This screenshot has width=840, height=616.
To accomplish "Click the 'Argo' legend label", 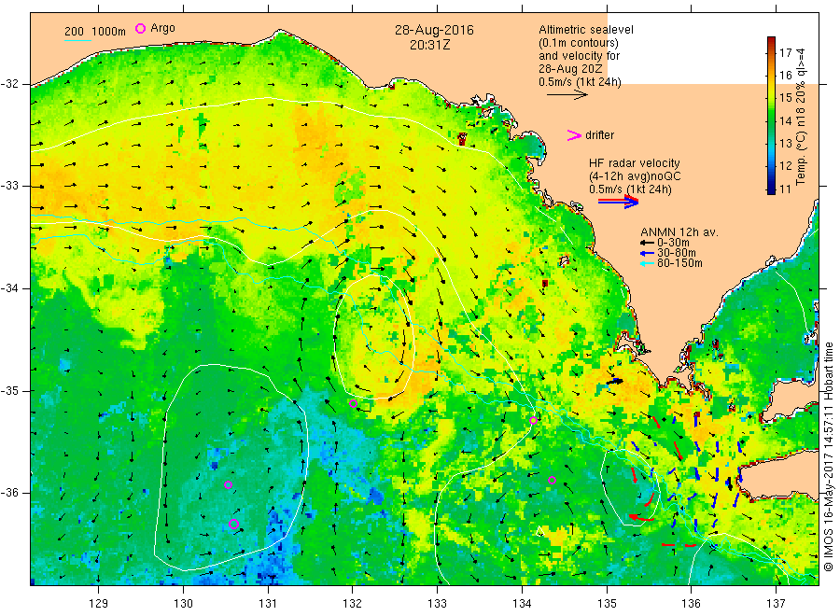I will click(162, 28).
